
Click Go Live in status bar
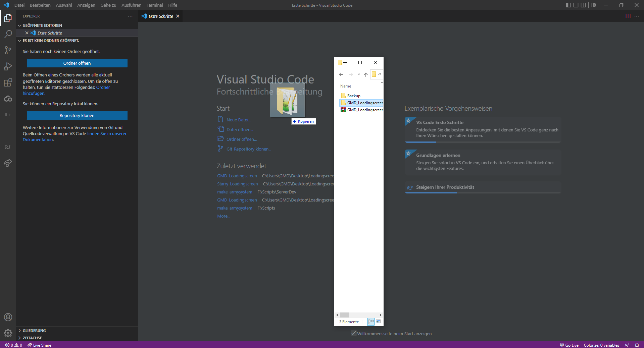coord(569,345)
